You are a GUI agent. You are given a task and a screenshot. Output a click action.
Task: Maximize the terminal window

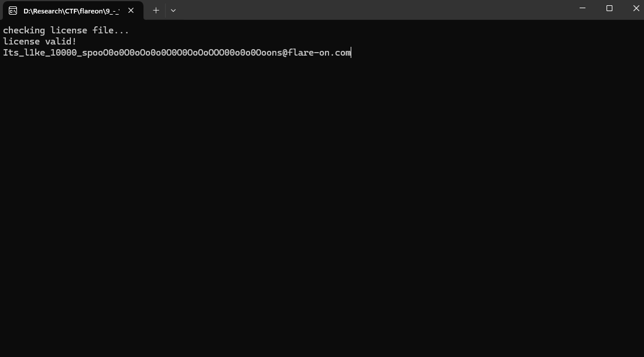tap(609, 8)
